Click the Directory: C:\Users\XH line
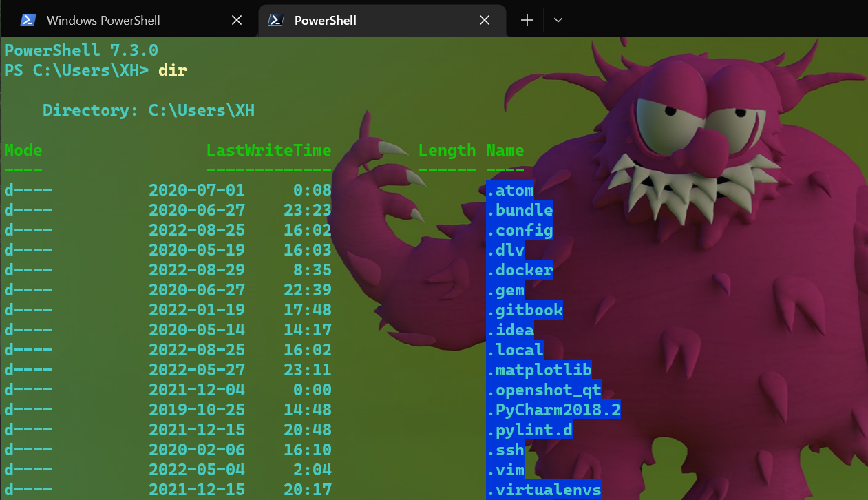 (x=149, y=110)
